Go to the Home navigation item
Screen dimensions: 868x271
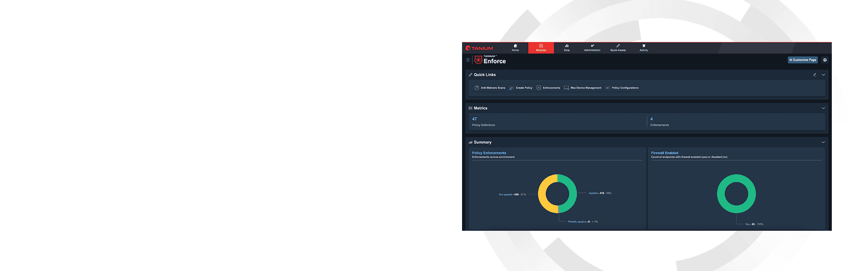515,48
